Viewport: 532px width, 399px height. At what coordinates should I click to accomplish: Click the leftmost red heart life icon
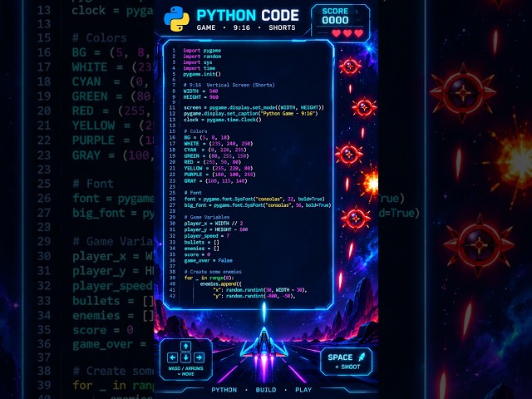pos(336,33)
